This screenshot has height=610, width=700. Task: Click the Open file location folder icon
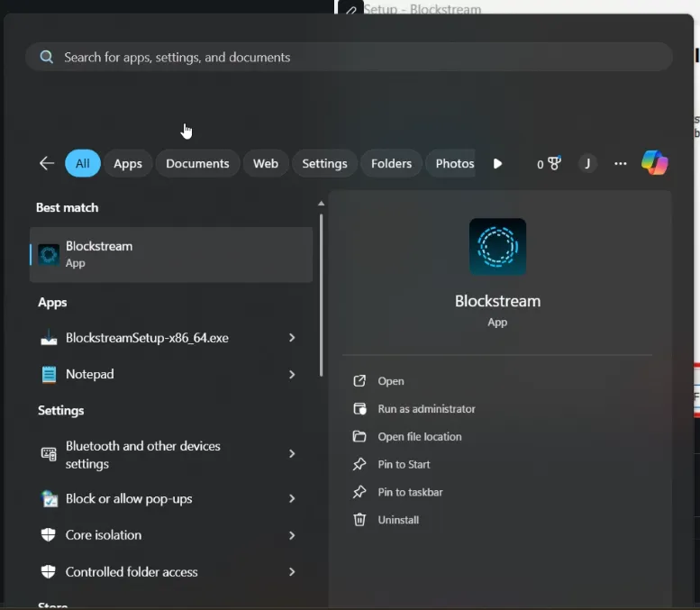click(359, 436)
